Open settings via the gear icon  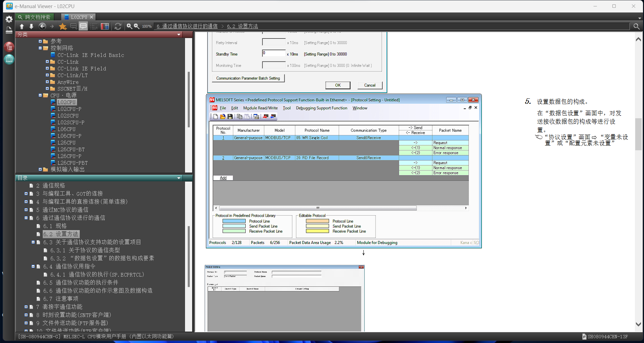coord(9,19)
